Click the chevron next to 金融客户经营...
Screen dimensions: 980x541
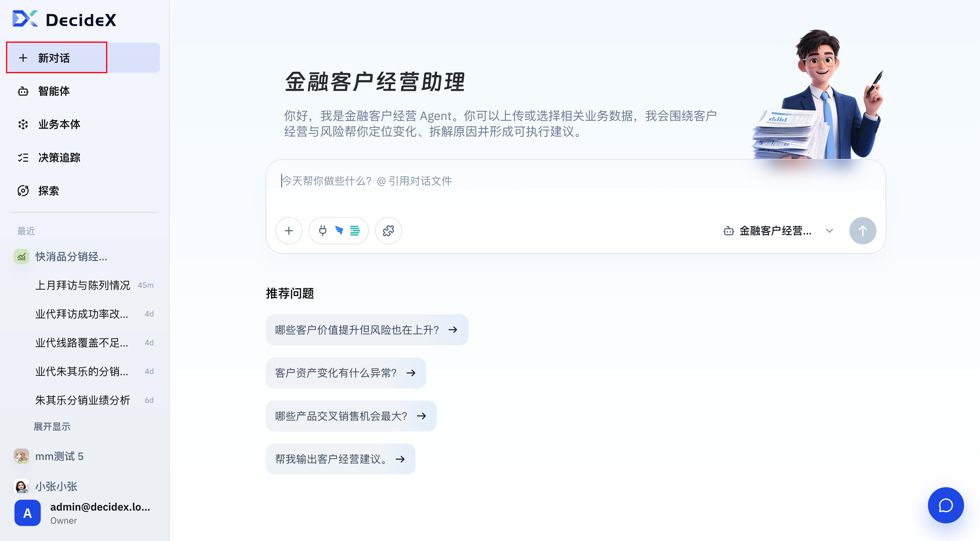830,231
